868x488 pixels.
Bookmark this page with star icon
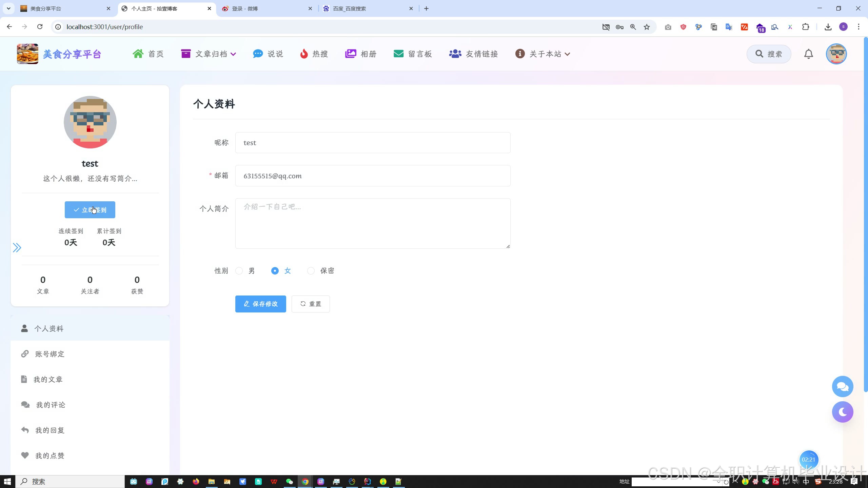tap(647, 27)
